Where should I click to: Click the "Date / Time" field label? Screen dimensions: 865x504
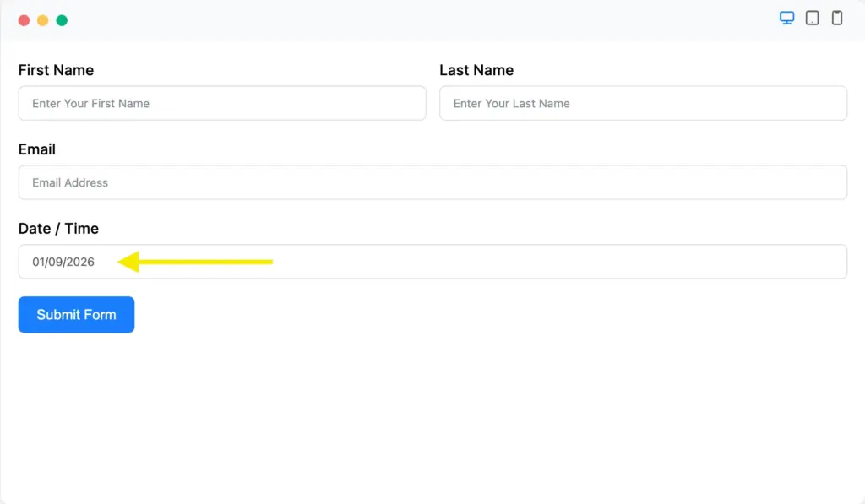click(58, 229)
